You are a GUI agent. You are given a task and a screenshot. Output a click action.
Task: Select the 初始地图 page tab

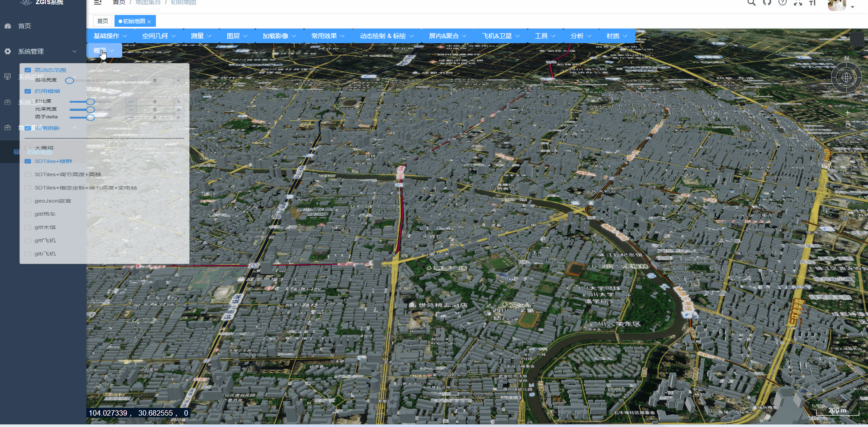tap(135, 21)
